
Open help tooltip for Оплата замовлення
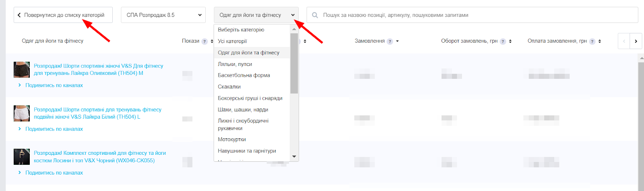(592, 41)
